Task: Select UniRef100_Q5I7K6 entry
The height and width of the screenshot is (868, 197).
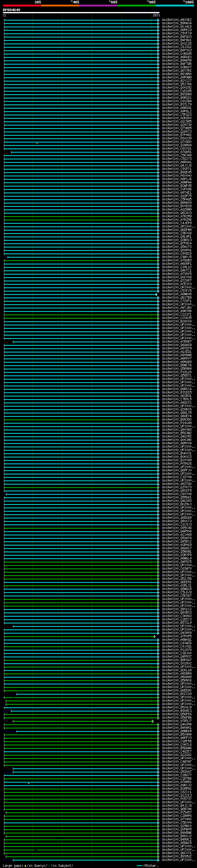Action: [176, 84]
